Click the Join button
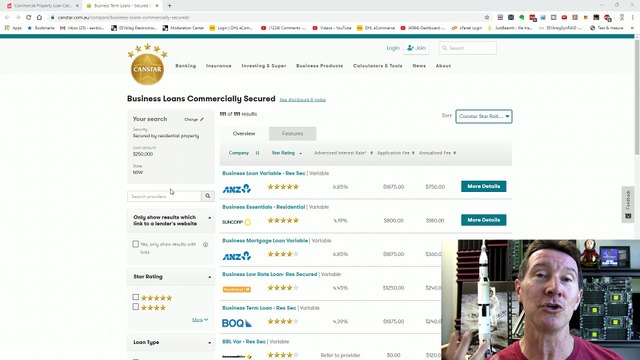 pyautogui.click(x=416, y=48)
